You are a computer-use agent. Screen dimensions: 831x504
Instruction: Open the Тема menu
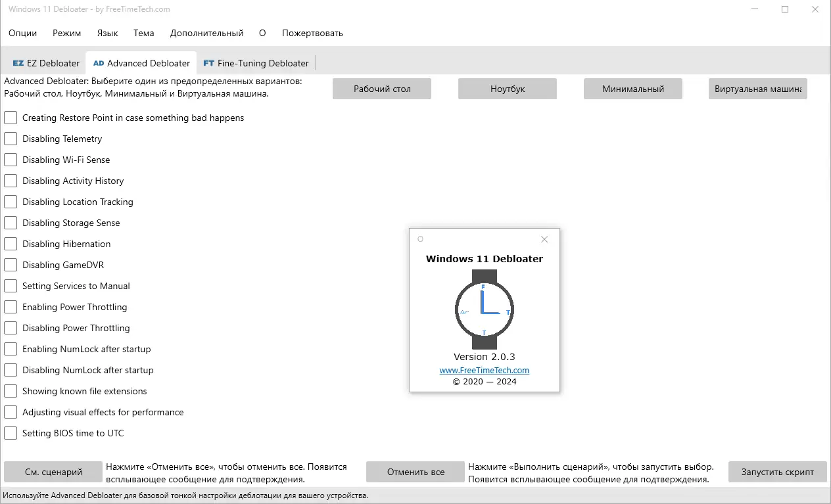click(x=143, y=33)
